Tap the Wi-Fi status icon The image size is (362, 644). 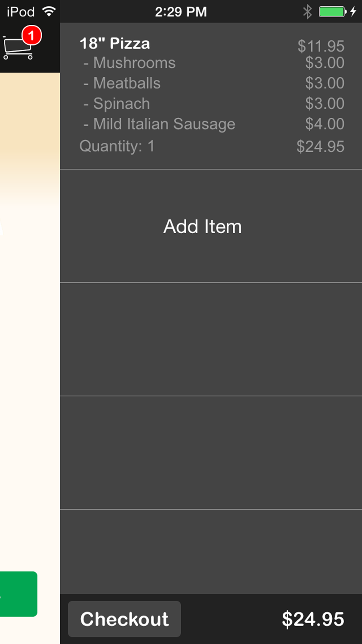(x=49, y=11)
